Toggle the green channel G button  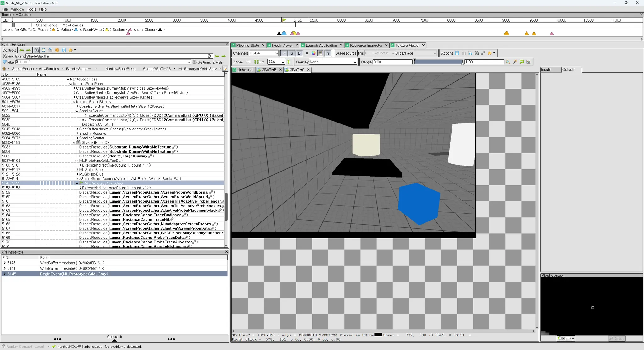[291, 53]
